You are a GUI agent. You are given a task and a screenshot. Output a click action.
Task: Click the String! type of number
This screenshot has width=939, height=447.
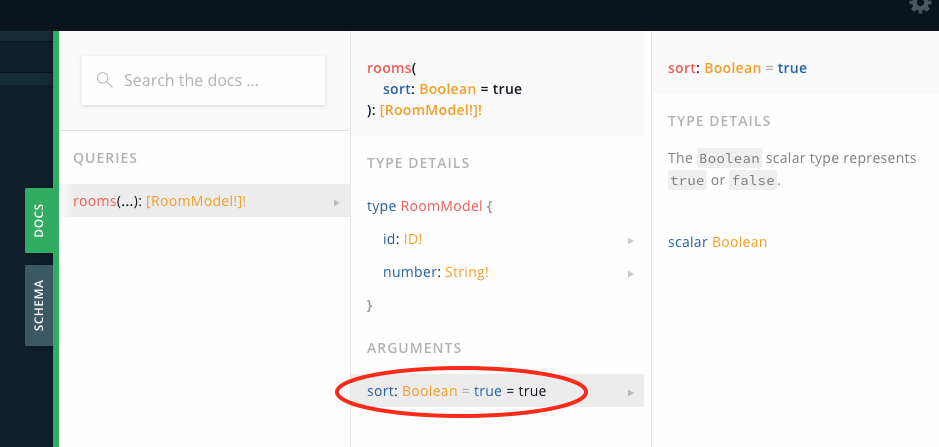(467, 273)
